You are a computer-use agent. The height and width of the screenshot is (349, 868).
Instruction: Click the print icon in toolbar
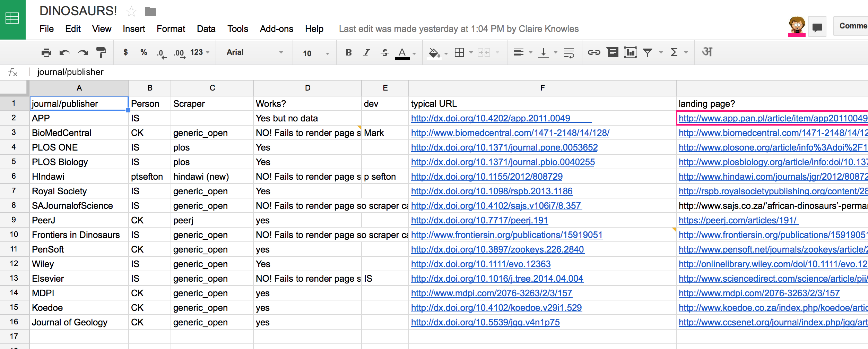46,53
